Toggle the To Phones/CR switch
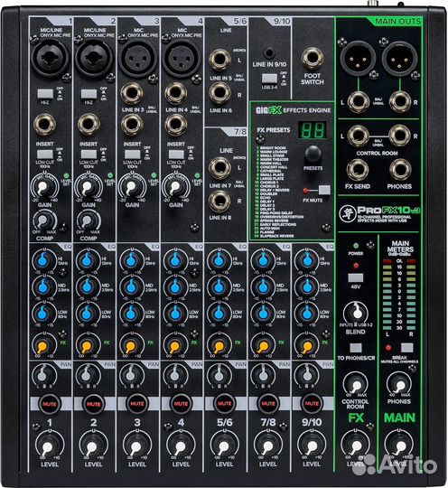Image resolution: width=448 pixels, height=488 pixels. [356, 348]
